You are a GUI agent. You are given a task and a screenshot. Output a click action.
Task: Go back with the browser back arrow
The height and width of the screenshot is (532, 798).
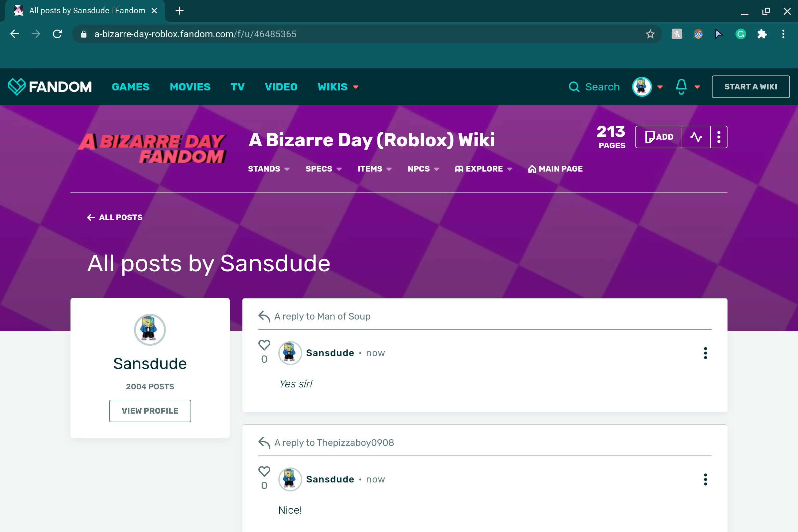coord(15,34)
